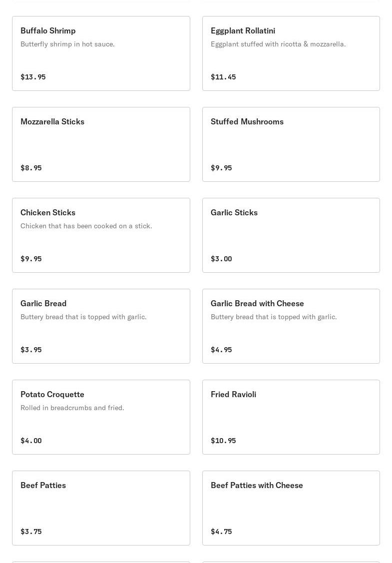
Task: Click the Eggplant Rollatini description text
Action: [x=278, y=44]
